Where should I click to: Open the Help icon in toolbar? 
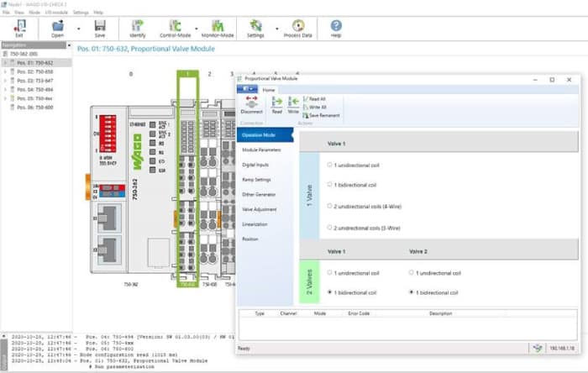point(336,28)
